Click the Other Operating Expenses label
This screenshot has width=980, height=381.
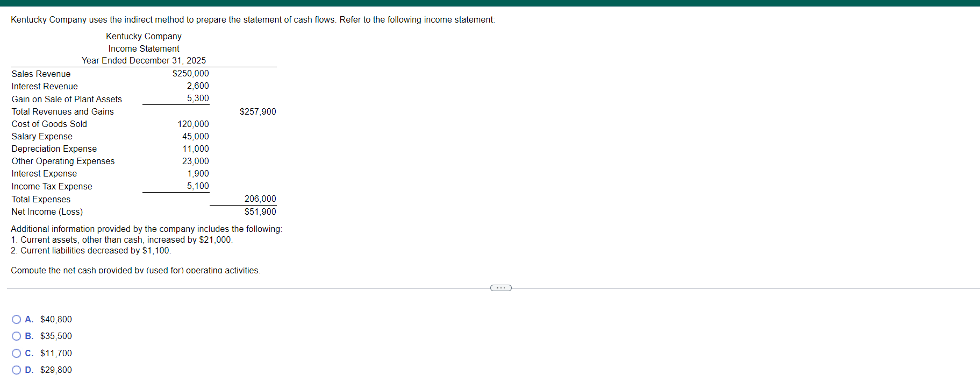(x=63, y=161)
